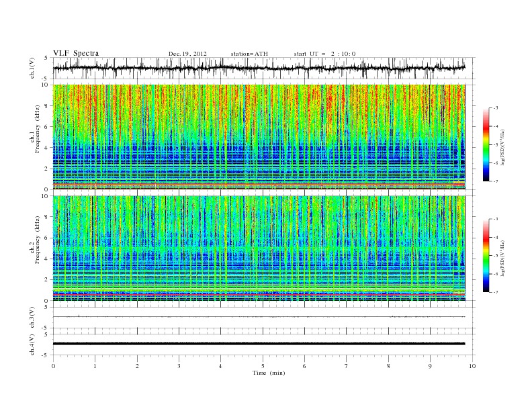Click the "start UT = 2:10:0" header text
This screenshot has width=532, height=411.
pos(324,54)
